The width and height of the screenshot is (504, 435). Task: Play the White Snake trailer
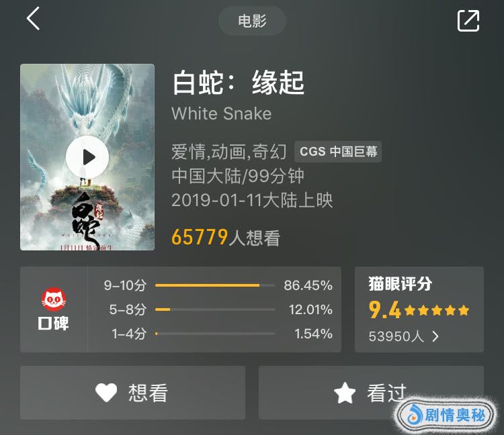coord(87,157)
